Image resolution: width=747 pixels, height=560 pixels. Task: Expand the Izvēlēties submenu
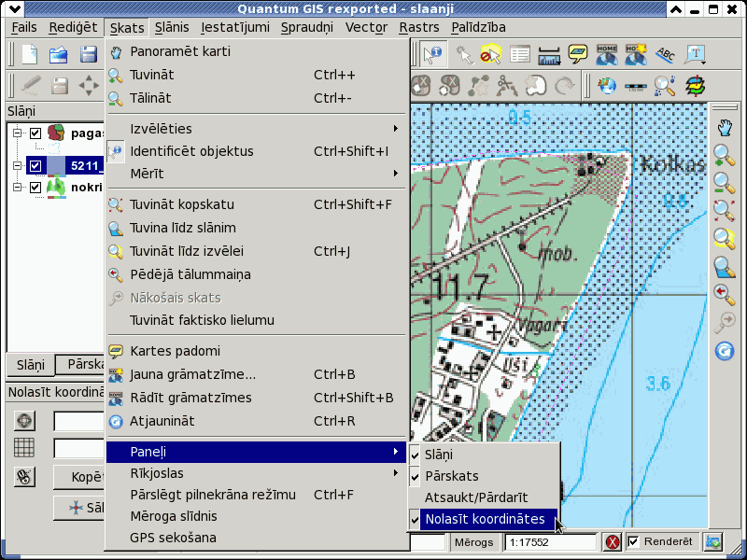tap(256, 129)
